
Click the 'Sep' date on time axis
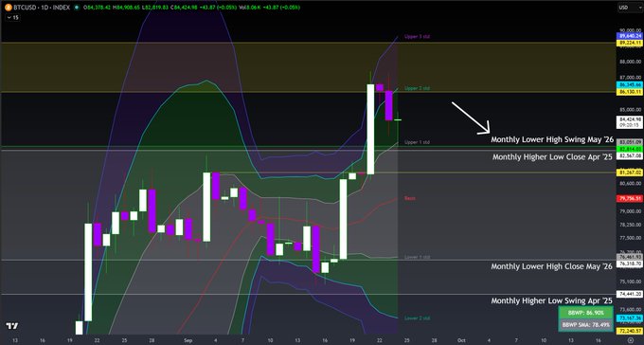click(x=188, y=340)
